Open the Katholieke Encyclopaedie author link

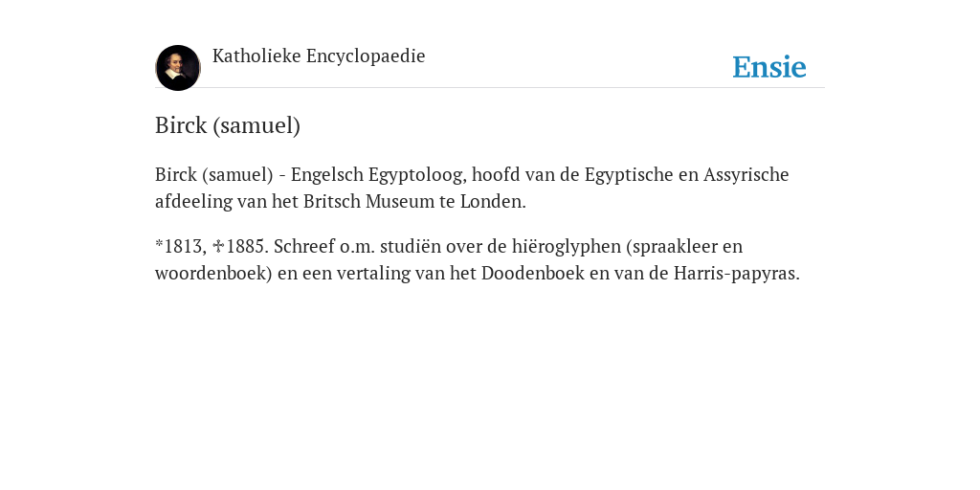[x=319, y=56]
